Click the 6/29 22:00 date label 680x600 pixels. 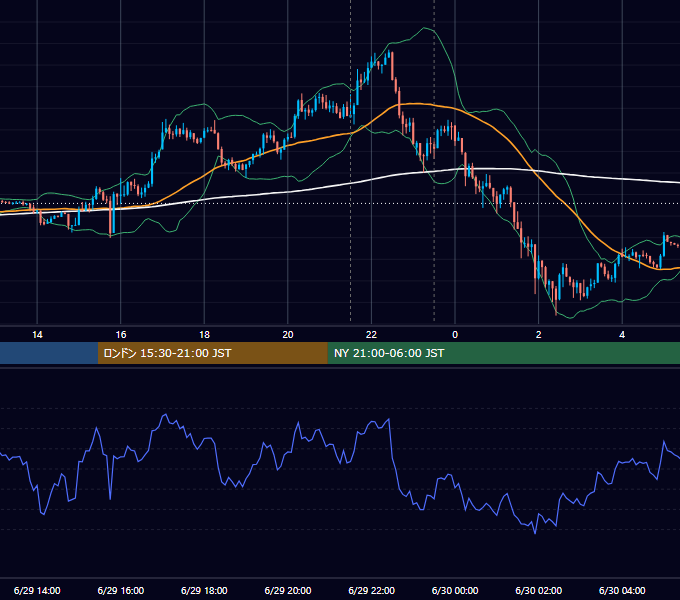point(371,590)
